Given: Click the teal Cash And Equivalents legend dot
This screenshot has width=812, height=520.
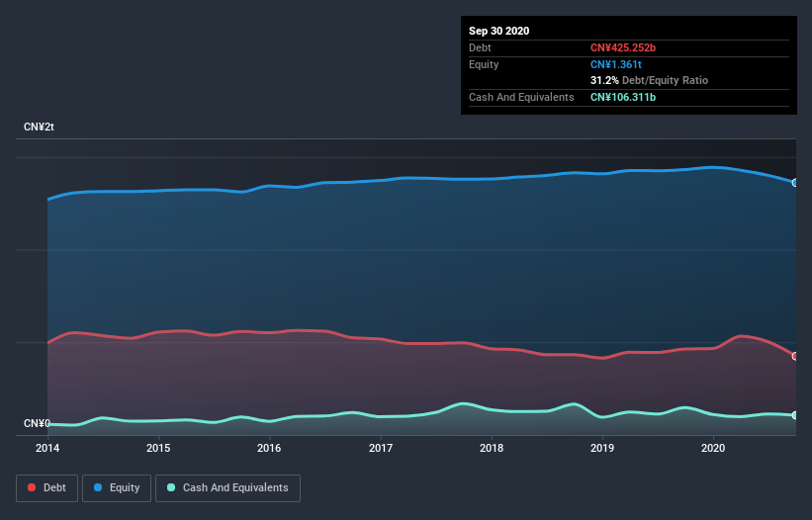Looking at the screenshot, I should [171, 487].
